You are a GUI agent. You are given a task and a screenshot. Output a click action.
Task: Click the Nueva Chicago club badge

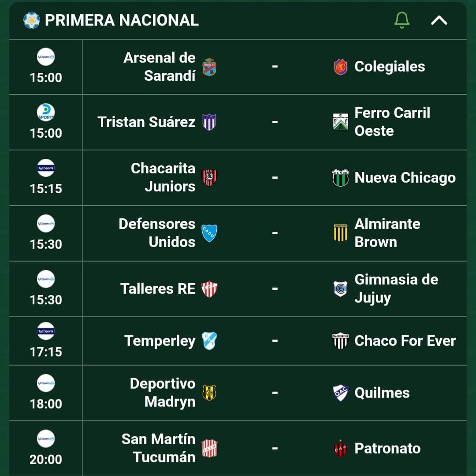click(x=340, y=178)
